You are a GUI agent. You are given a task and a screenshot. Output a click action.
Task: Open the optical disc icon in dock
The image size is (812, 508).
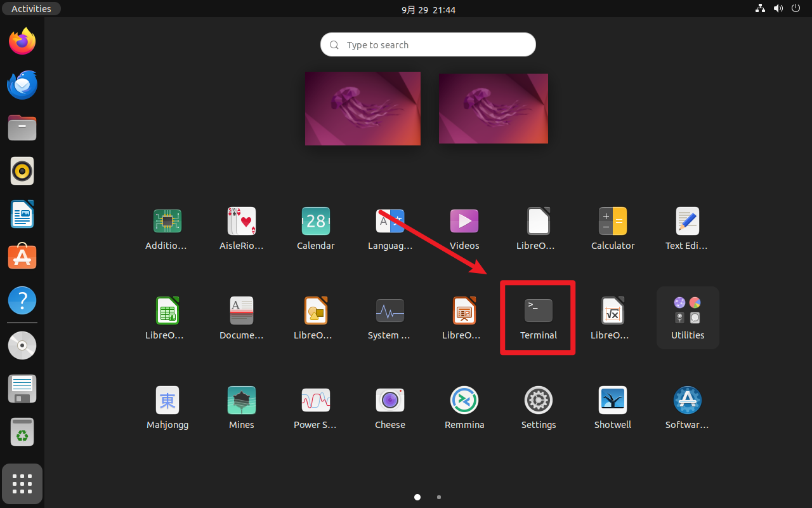click(x=22, y=345)
